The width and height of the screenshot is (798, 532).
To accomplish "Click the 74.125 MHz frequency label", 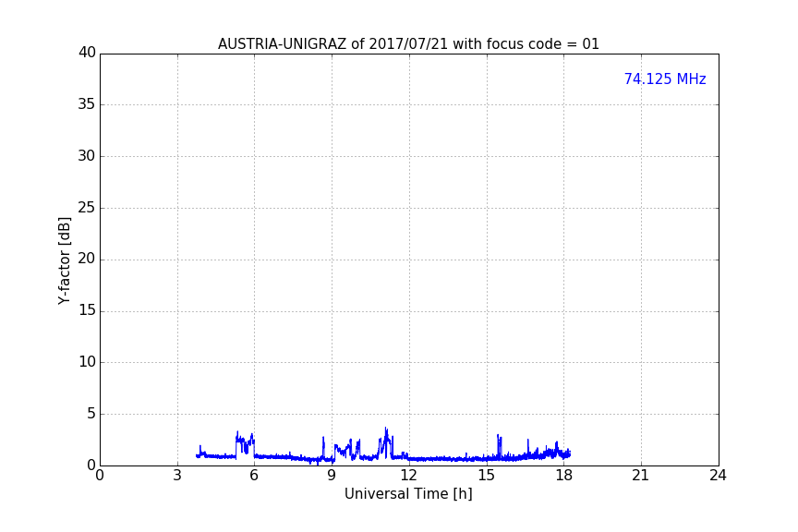I will pyautogui.click(x=665, y=79).
